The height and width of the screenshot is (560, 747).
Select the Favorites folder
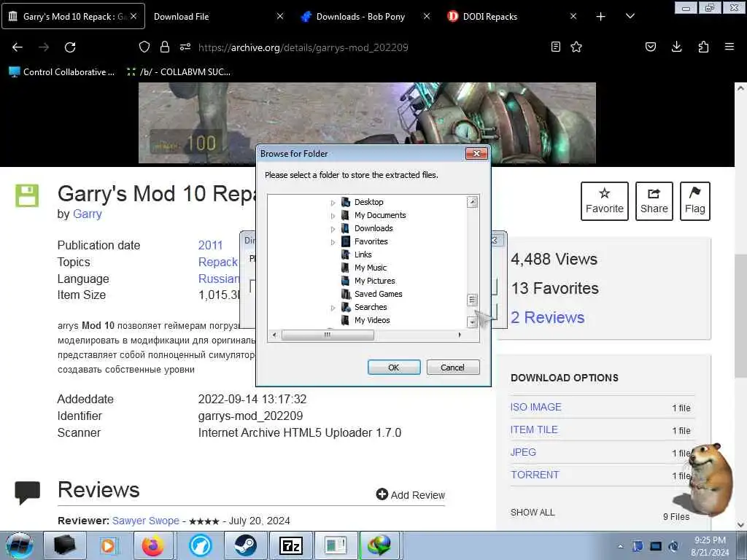tap(371, 241)
